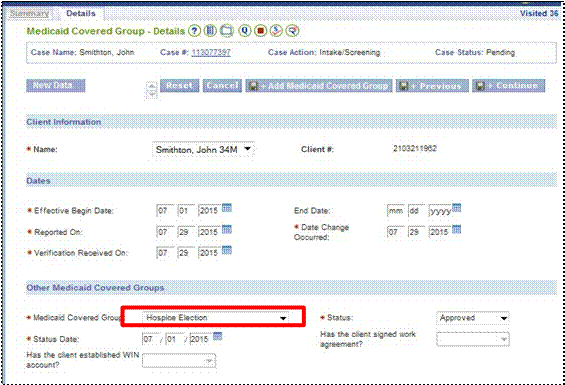Click the blue columns icon beside help
This screenshot has width=565, height=385.
210,31
